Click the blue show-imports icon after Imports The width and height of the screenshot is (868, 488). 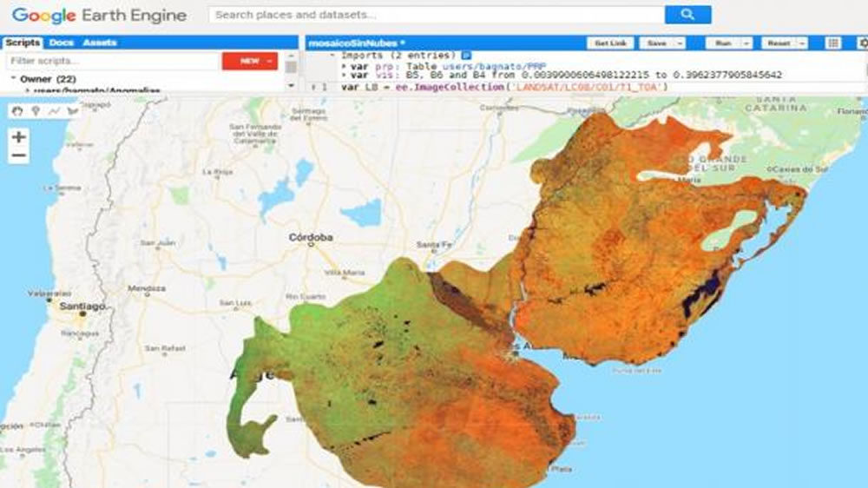(466, 56)
